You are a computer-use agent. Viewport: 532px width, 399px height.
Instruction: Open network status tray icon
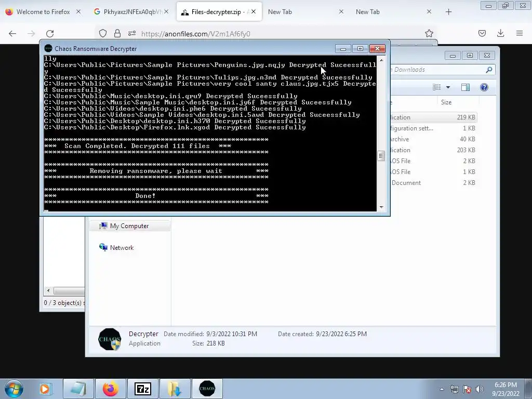click(x=454, y=389)
